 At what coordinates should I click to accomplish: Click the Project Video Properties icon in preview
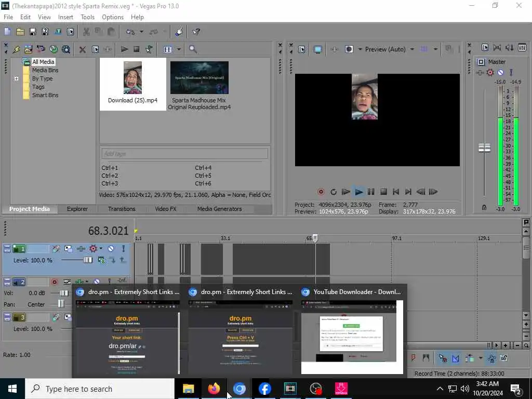click(x=302, y=49)
